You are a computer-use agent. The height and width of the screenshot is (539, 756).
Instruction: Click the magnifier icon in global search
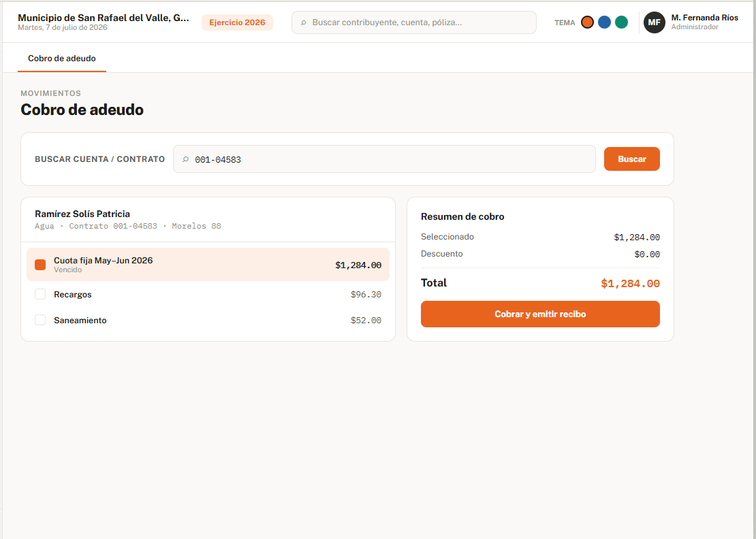click(x=303, y=22)
